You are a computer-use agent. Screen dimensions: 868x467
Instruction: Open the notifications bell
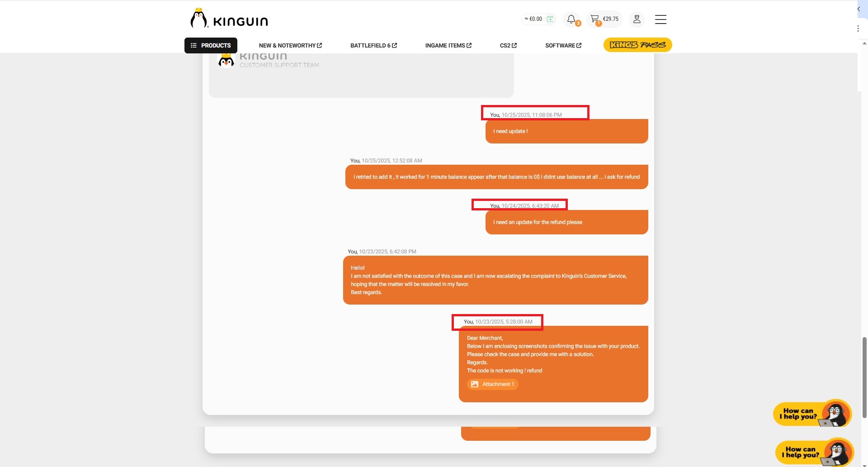coord(571,19)
